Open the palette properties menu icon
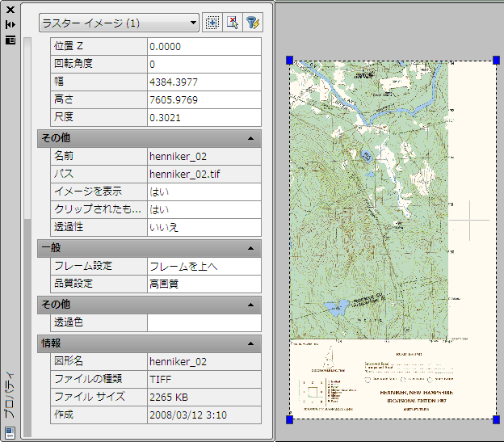This screenshot has height=442, width=504. click(x=10, y=40)
